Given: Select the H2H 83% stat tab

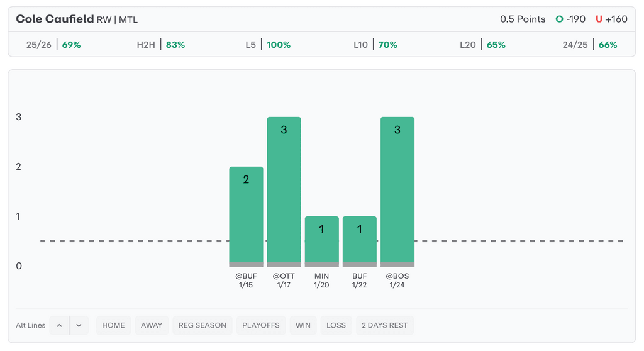Looking at the screenshot, I should [161, 45].
